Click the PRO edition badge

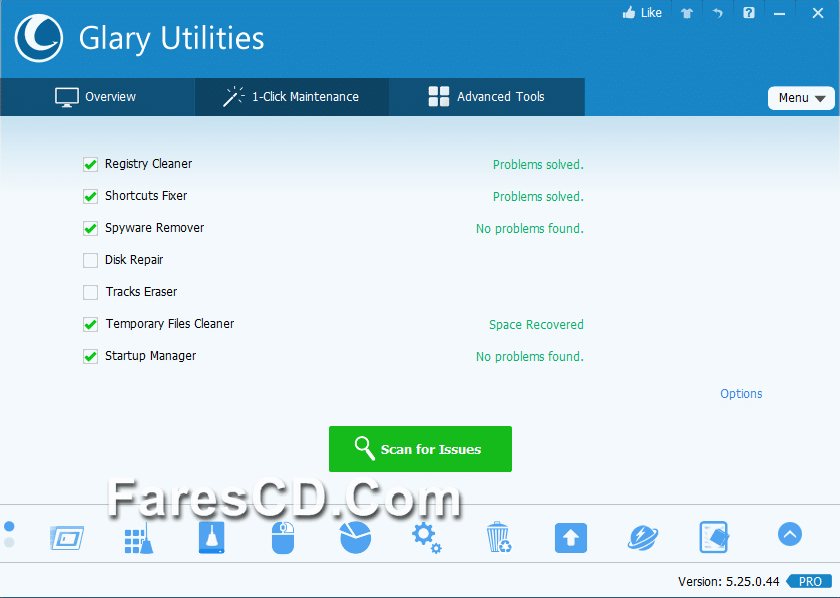(x=809, y=581)
